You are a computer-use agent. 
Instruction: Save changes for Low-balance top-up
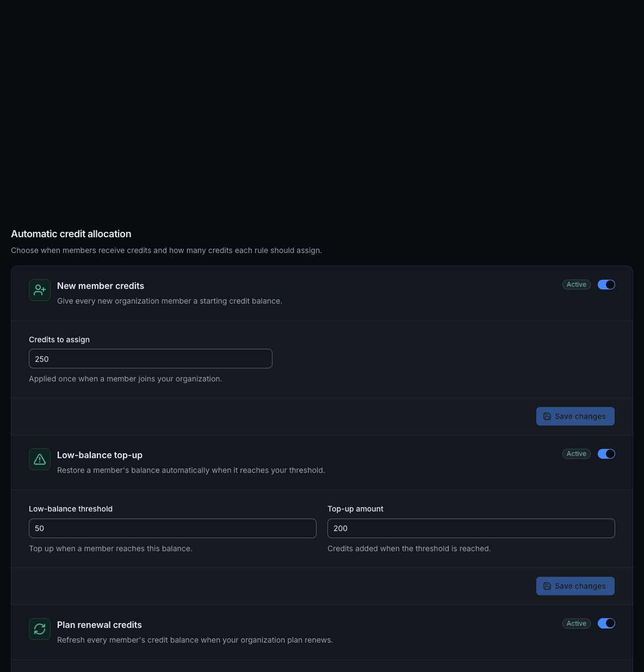click(x=575, y=586)
